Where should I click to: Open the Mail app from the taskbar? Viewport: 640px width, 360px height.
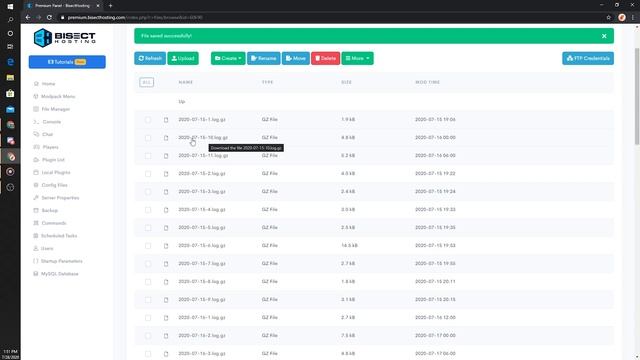[10, 109]
